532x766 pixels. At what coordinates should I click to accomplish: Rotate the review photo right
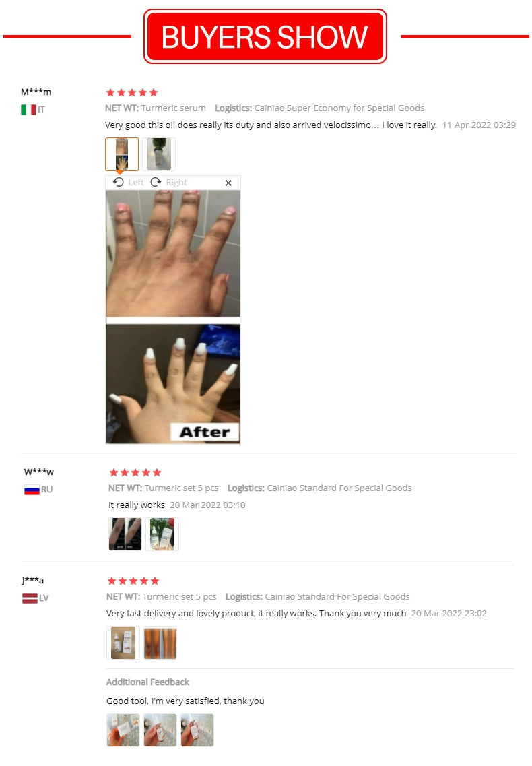[168, 182]
